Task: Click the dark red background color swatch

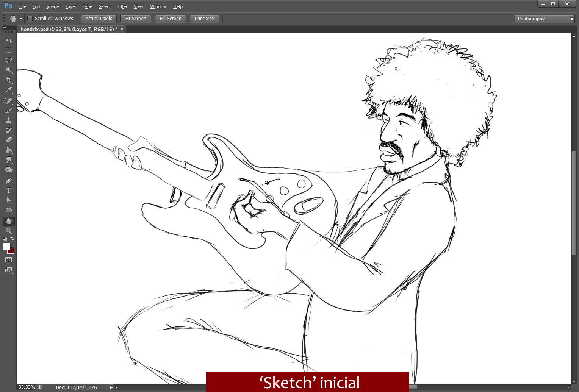Action: (12, 251)
